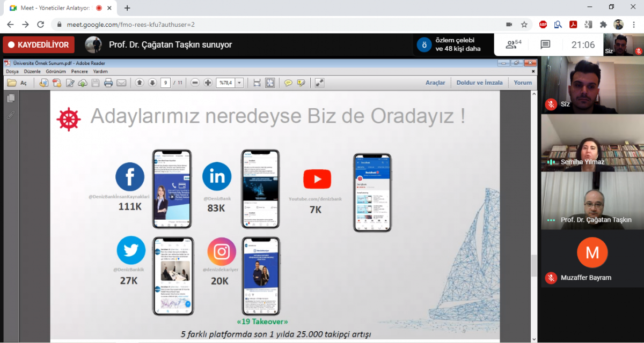
Task: Click the presenter avatar next to Prof. Dr. Çağatan Taşkın sunuyor
Action: [x=93, y=44]
